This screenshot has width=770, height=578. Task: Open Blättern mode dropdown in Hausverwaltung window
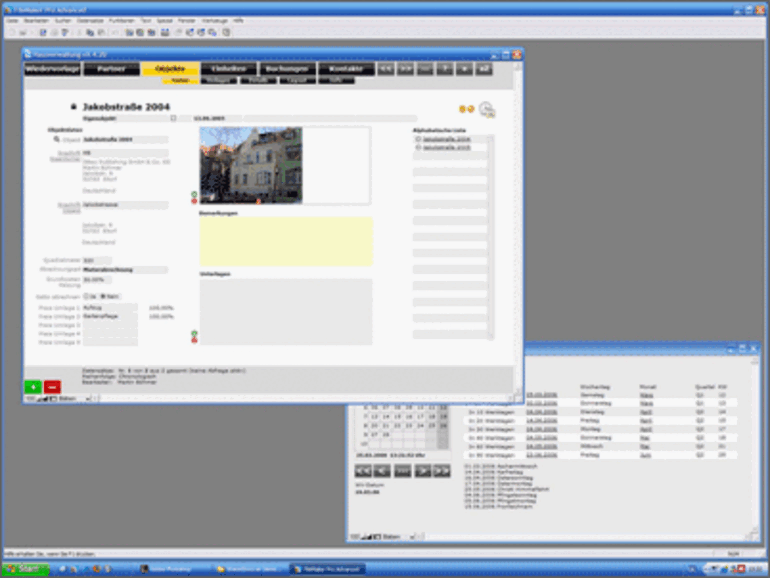tap(74, 399)
